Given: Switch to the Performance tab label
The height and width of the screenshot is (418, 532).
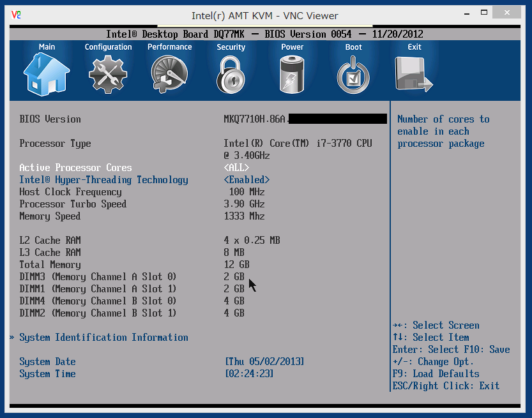Looking at the screenshot, I should click(170, 47).
